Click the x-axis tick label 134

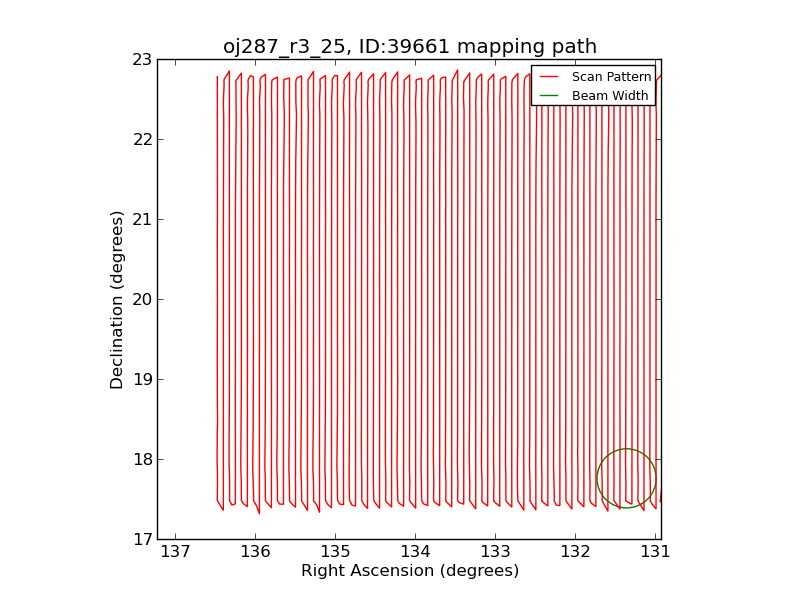point(415,551)
